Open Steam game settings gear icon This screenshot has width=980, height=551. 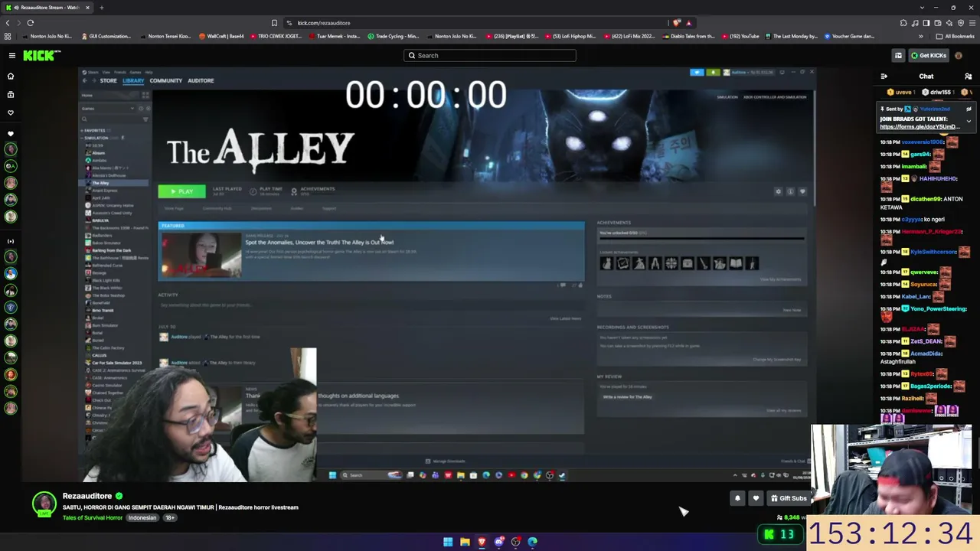point(779,191)
